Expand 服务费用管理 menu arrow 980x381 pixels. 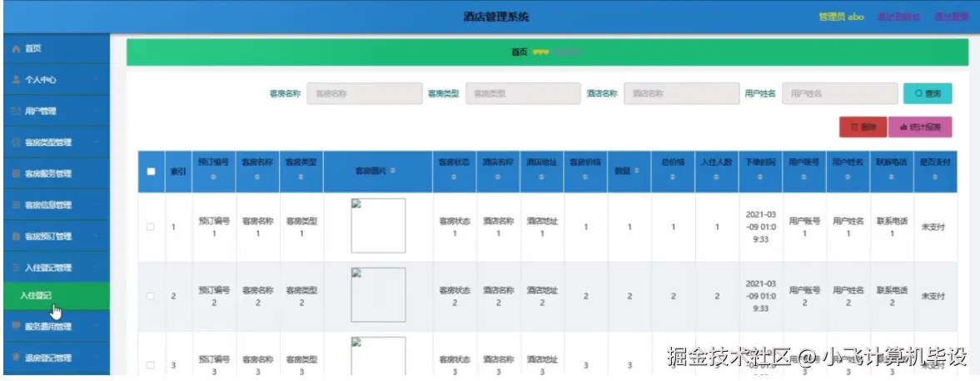click(x=97, y=327)
